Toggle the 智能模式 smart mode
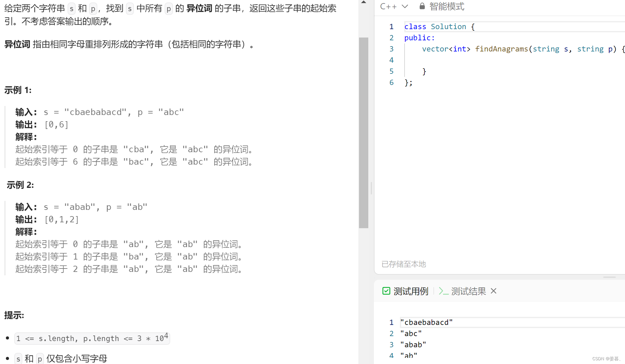Viewport: 625px width, 364px height. pos(446,6)
